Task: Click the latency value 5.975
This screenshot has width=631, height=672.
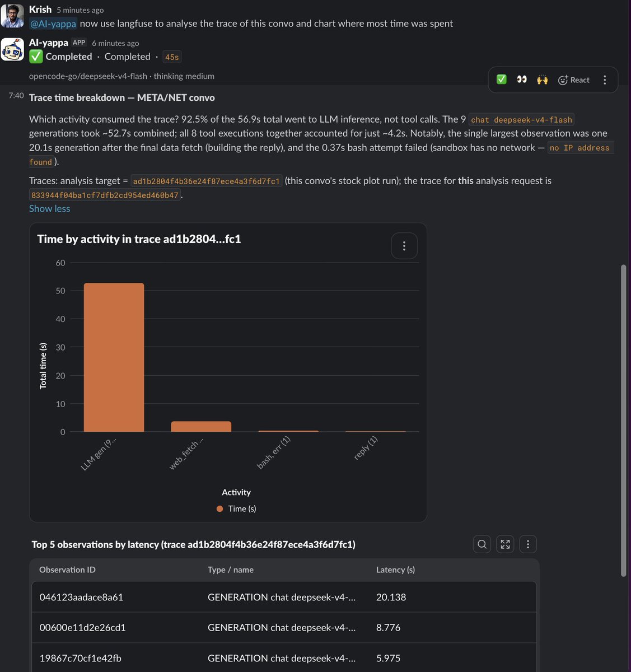Action: coord(388,658)
